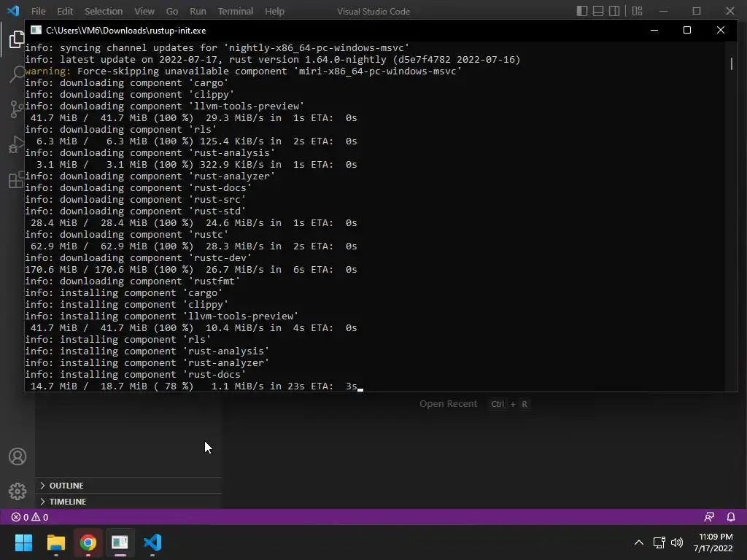The height and width of the screenshot is (560, 747).
Task: Open the Extensions view in activity bar
Action: [17, 179]
